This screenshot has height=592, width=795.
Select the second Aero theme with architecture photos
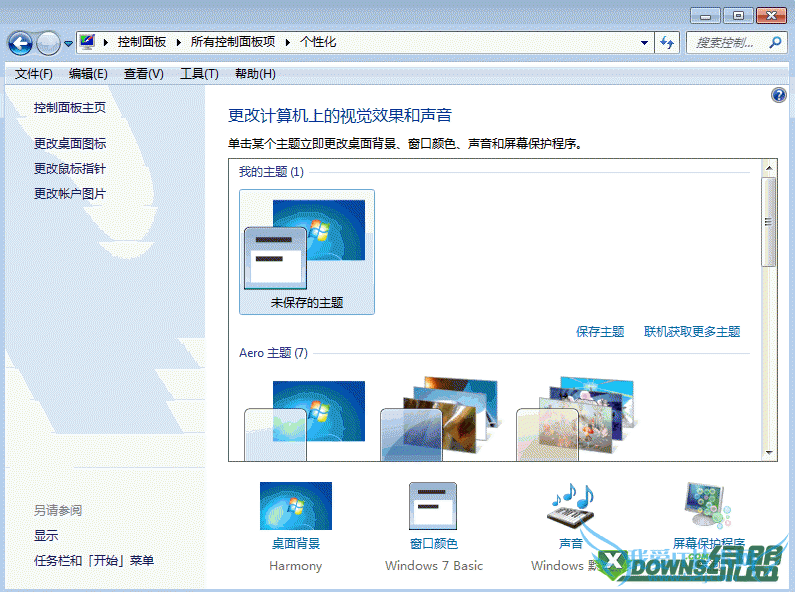pos(439,419)
